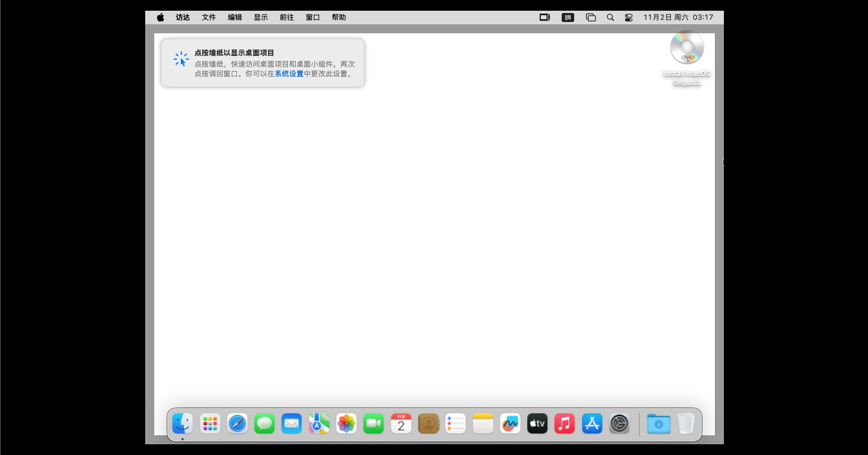Open the 文件 (File) menu

pyautogui.click(x=209, y=17)
